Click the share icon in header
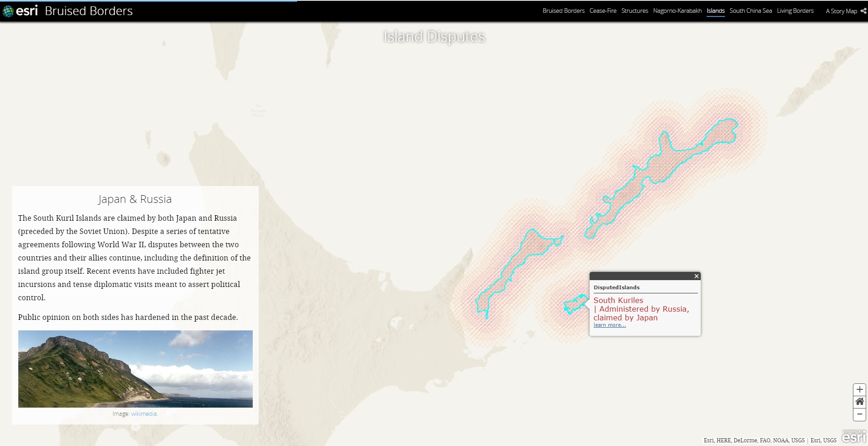The height and width of the screenshot is (446, 868). (x=863, y=11)
